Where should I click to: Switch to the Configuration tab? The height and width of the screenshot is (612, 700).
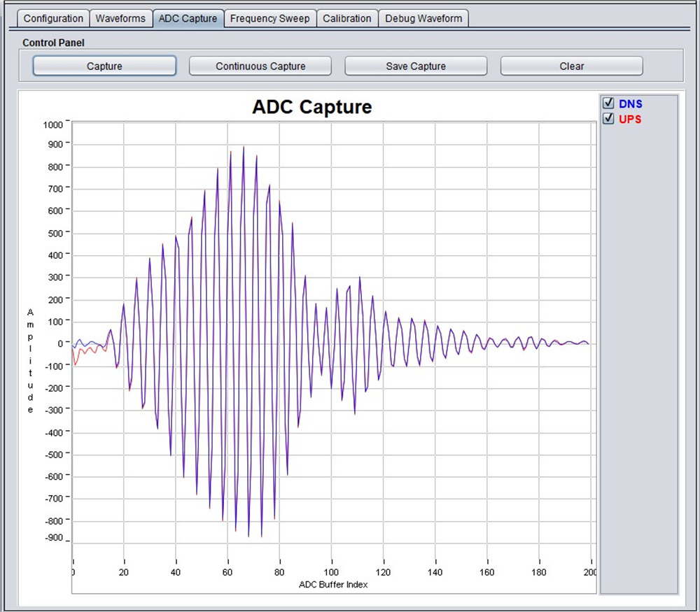point(53,18)
